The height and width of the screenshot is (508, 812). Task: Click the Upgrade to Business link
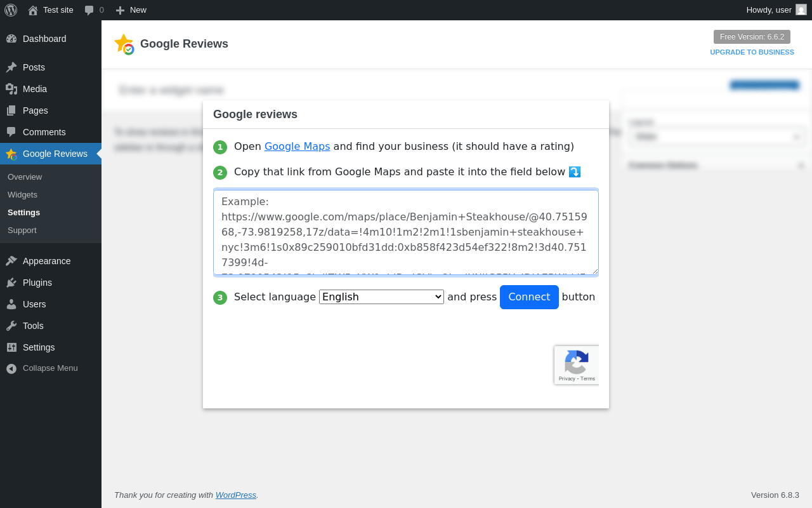[752, 52]
